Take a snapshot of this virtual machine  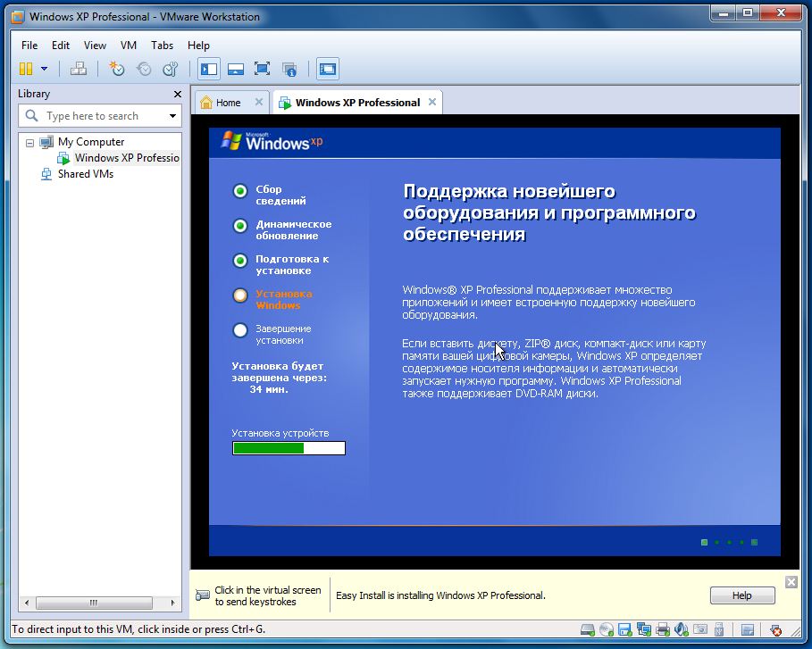point(116,69)
